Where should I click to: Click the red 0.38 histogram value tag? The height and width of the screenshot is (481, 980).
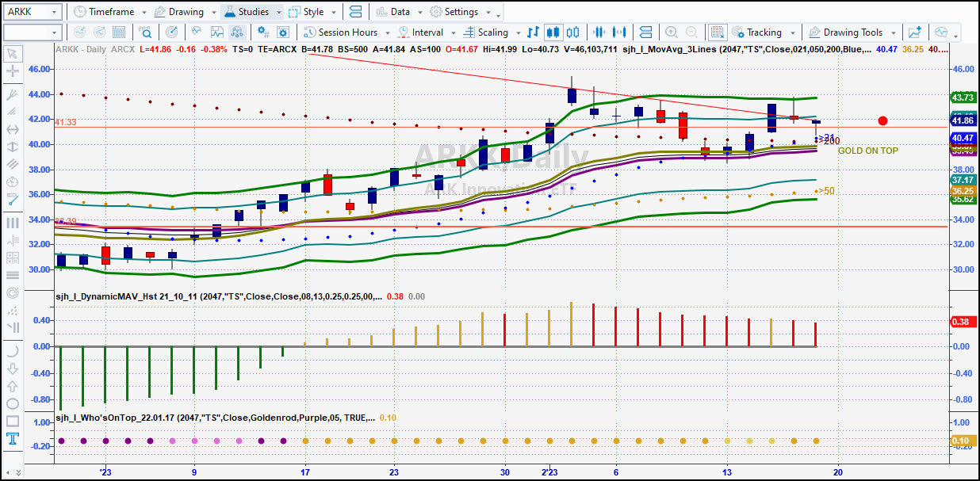click(x=962, y=322)
